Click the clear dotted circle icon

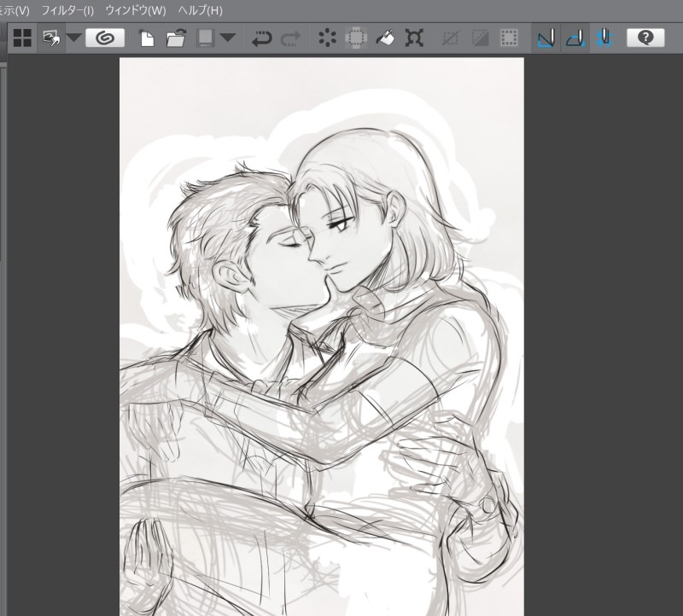click(x=327, y=38)
